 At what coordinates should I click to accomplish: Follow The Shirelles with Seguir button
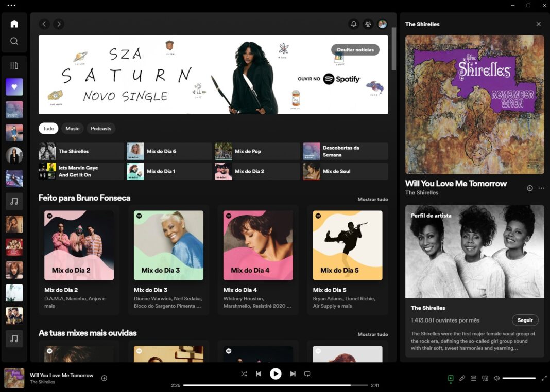pyautogui.click(x=525, y=320)
